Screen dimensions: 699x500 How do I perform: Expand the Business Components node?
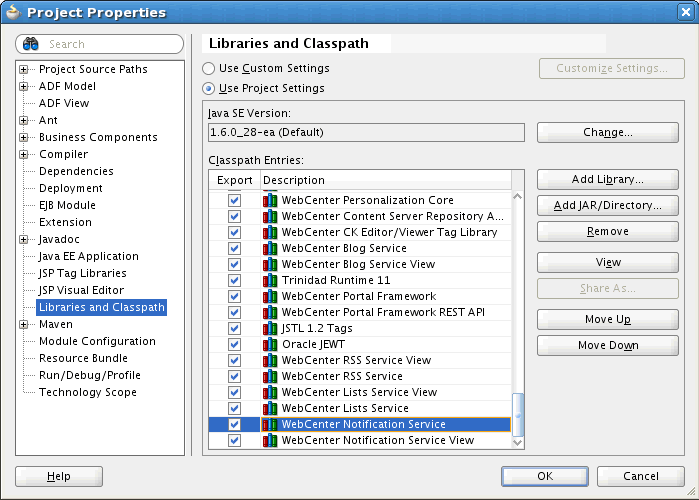(x=23, y=137)
